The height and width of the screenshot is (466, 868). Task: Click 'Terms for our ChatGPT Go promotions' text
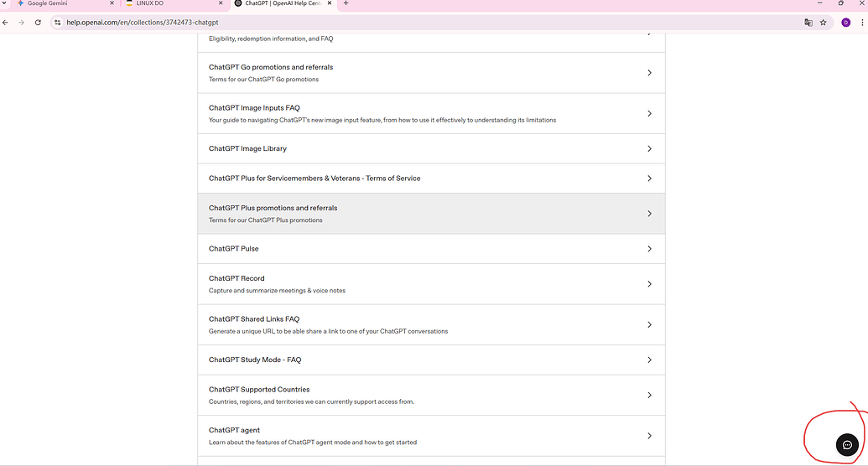[x=263, y=79]
